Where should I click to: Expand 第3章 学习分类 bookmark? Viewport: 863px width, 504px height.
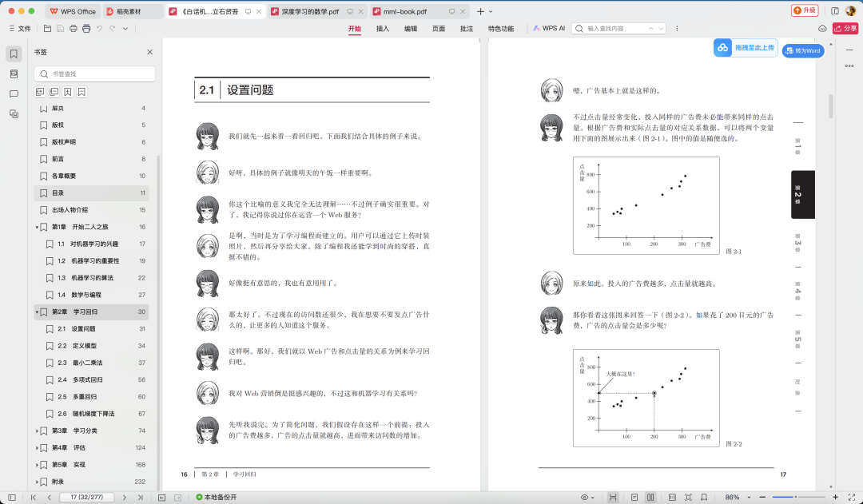37,431
